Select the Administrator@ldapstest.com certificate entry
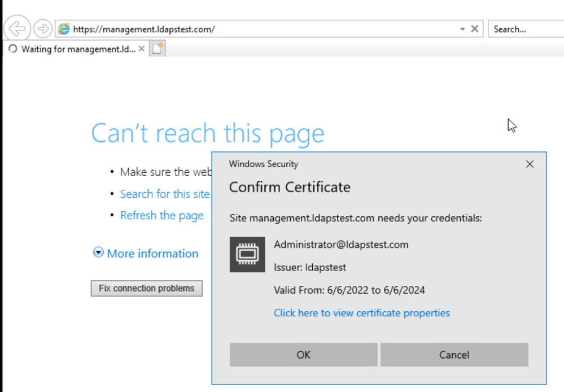 pos(341,245)
